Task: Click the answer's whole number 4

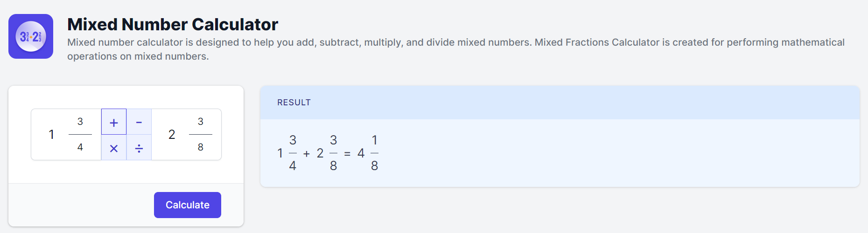Action: [361, 153]
